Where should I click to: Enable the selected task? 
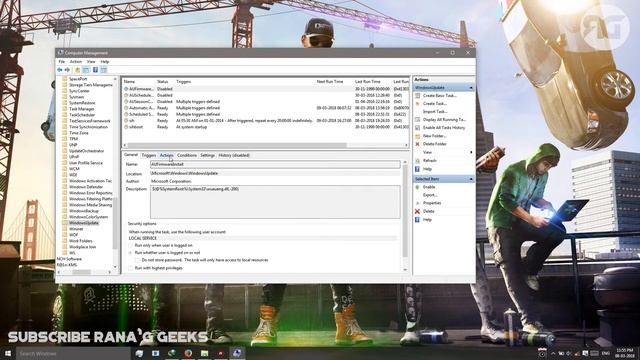point(429,187)
